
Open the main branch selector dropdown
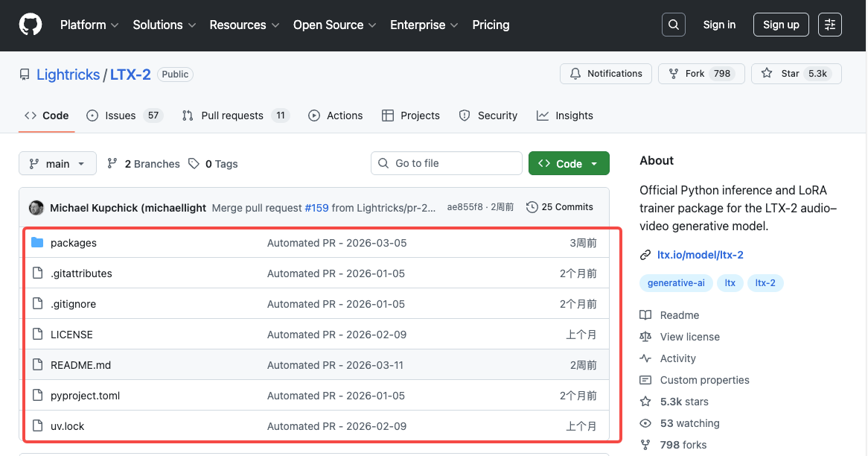57,163
